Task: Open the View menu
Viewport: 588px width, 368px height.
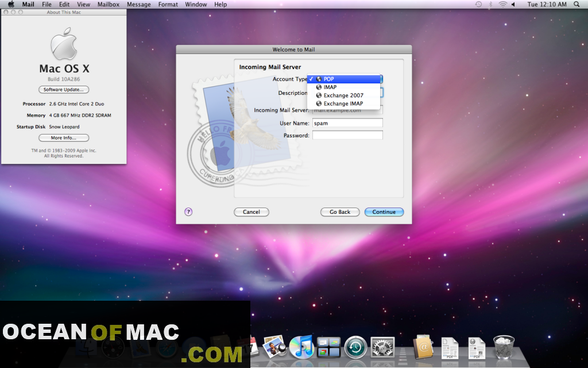Action: pos(84,5)
